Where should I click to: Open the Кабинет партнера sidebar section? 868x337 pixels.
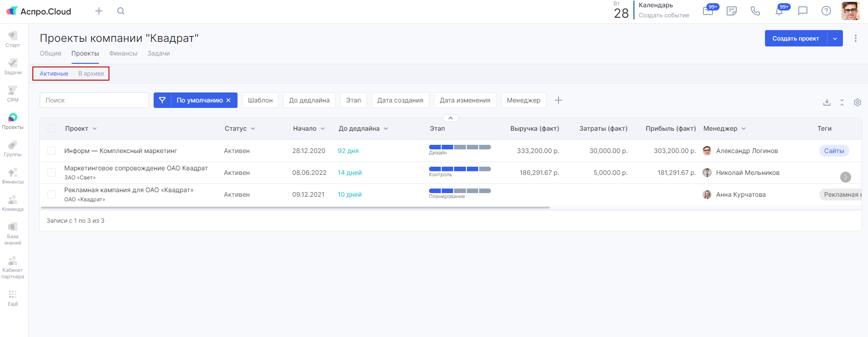[13, 267]
